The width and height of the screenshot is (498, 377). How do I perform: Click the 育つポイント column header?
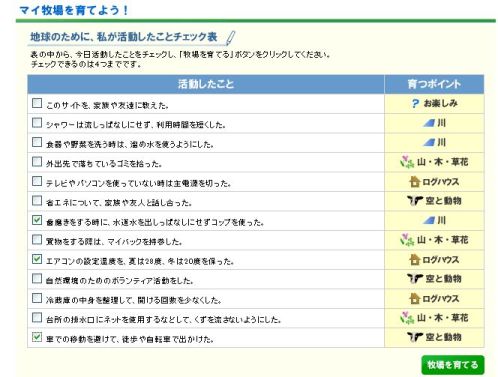tap(434, 84)
